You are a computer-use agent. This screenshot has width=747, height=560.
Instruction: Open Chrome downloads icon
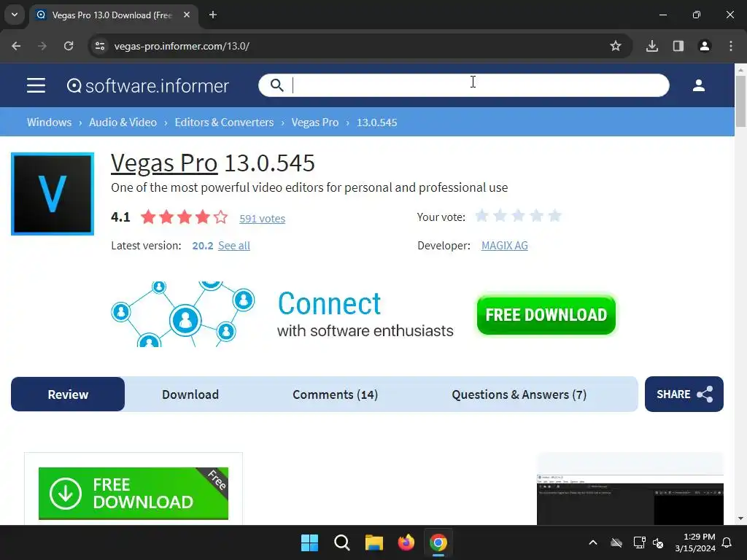click(x=652, y=46)
